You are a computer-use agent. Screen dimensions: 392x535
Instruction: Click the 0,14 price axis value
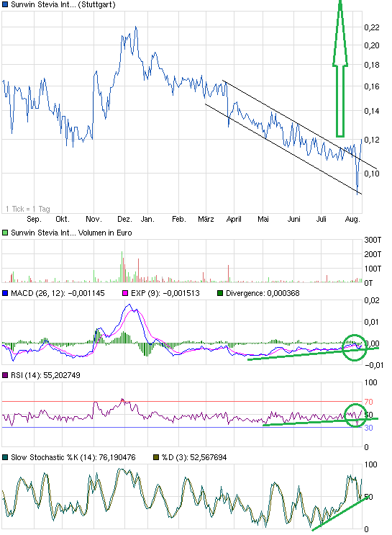[x=372, y=111]
